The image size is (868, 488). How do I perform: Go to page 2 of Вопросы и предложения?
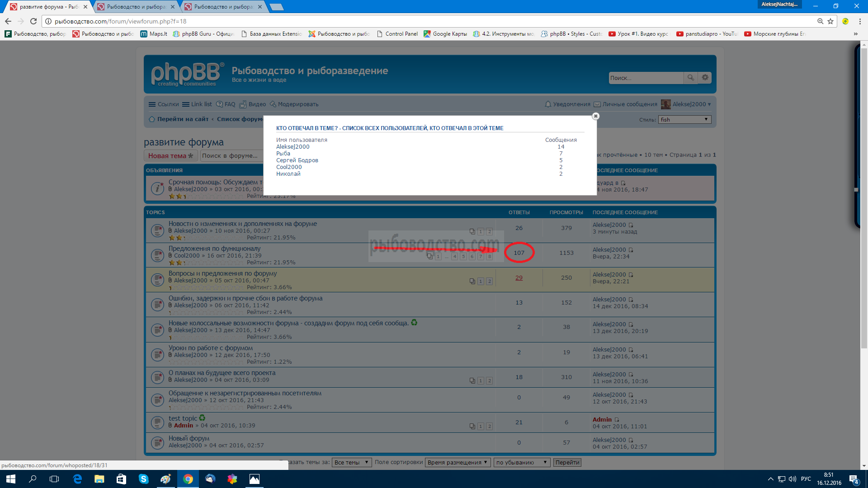click(489, 282)
